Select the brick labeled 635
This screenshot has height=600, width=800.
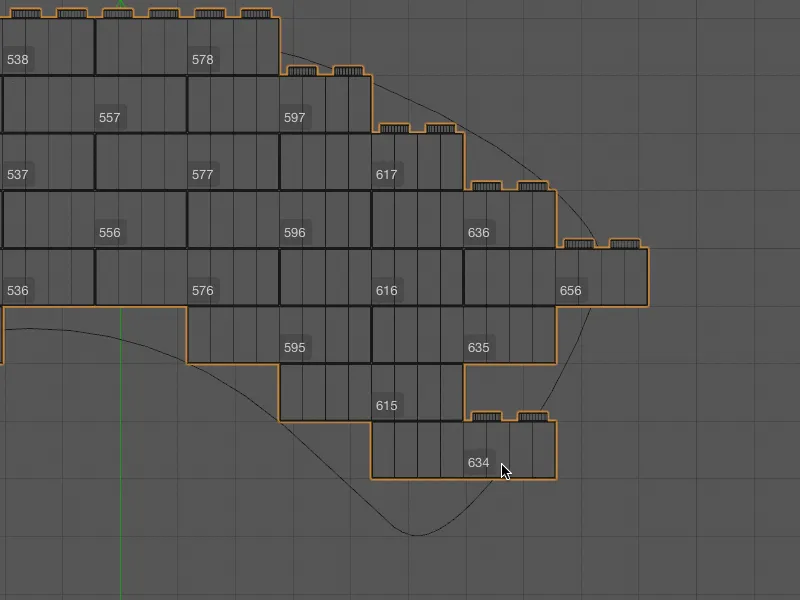point(479,348)
